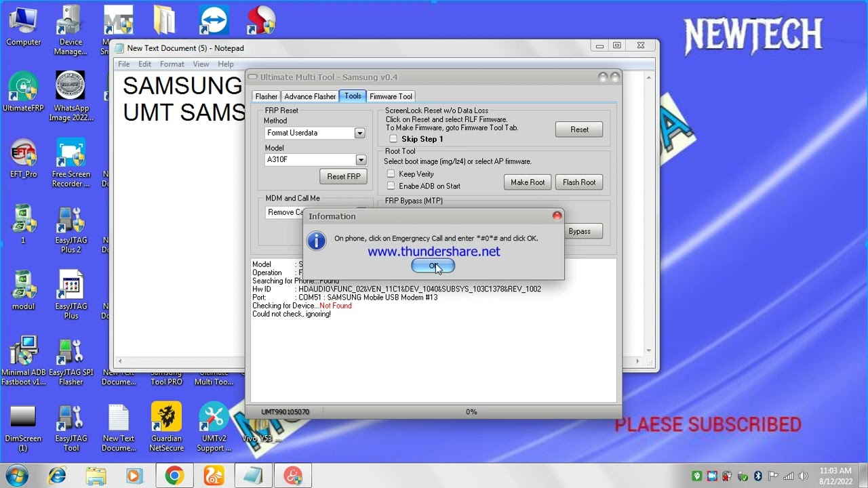This screenshot has height=488, width=868.
Task: Launch EasyJTAG Tool desktop shortcut
Action: 71,428
